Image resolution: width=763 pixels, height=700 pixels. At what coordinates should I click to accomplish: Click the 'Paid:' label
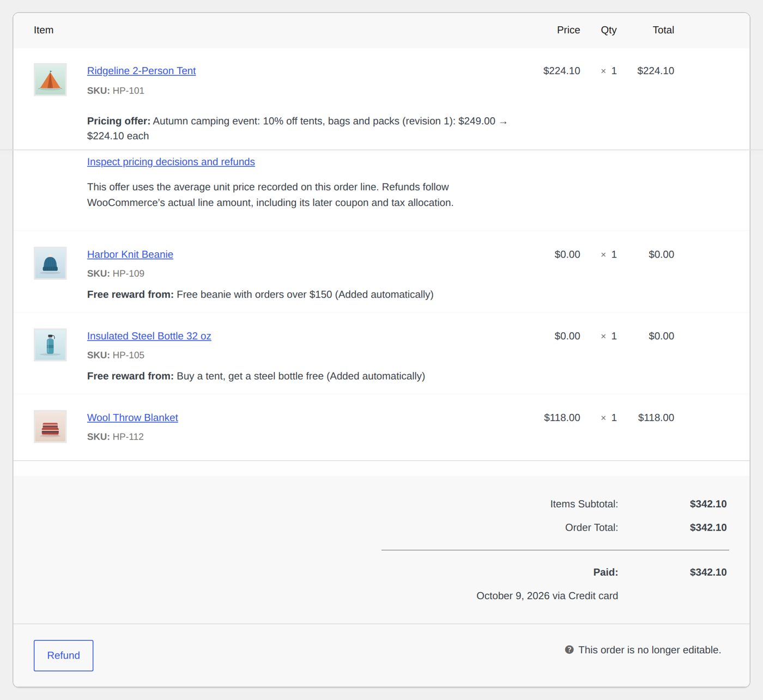click(x=605, y=572)
